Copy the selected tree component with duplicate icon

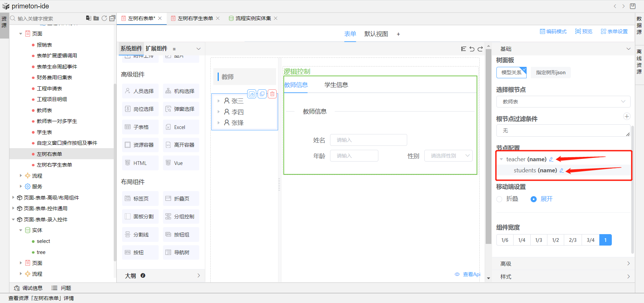pos(262,94)
